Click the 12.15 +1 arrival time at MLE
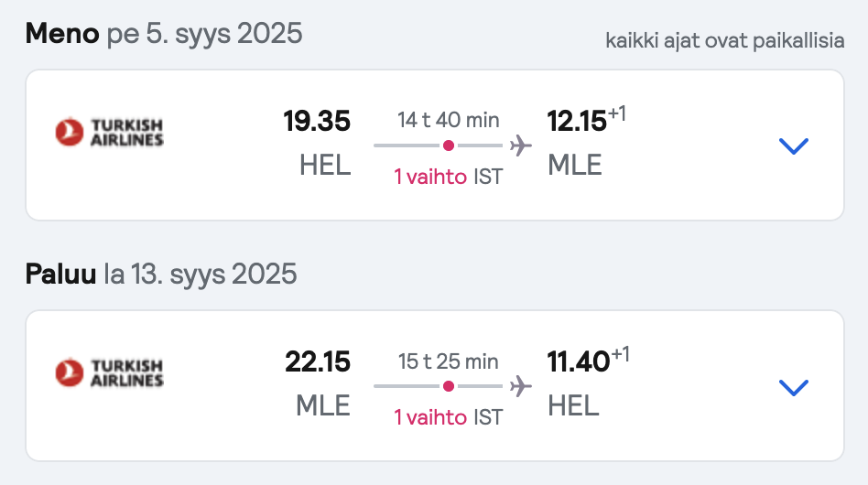 (586, 120)
